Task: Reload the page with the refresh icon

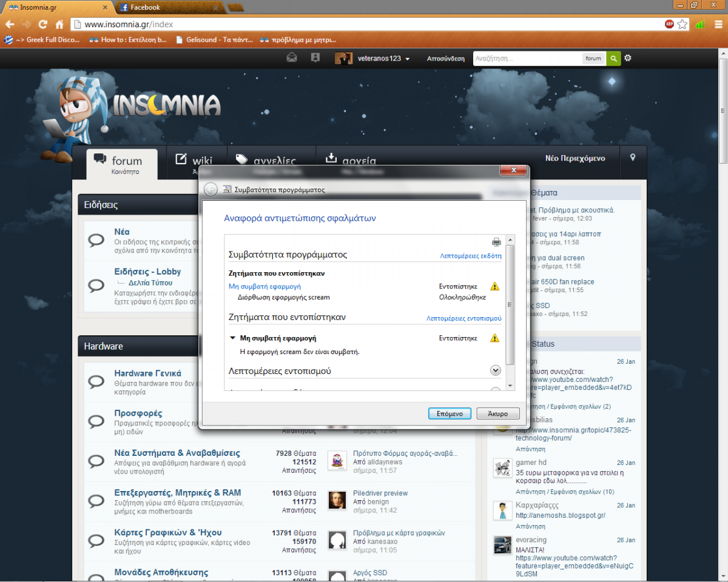Action: click(x=43, y=24)
